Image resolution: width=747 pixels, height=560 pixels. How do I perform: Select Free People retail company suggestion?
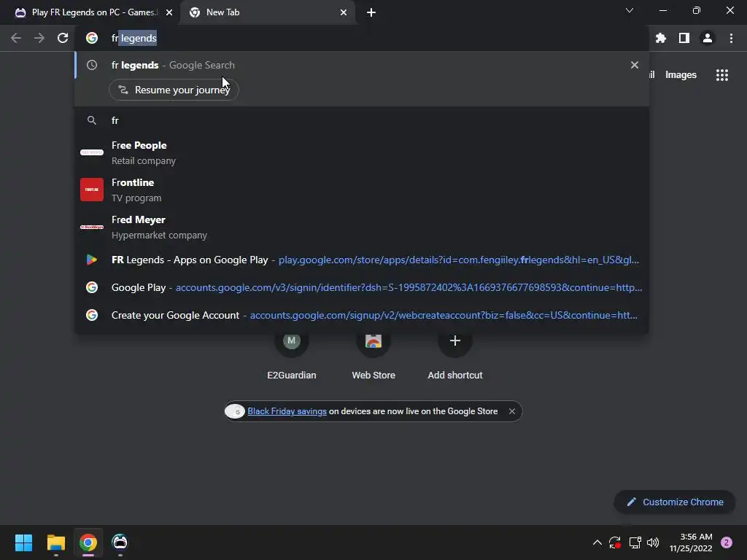(362, 152)
